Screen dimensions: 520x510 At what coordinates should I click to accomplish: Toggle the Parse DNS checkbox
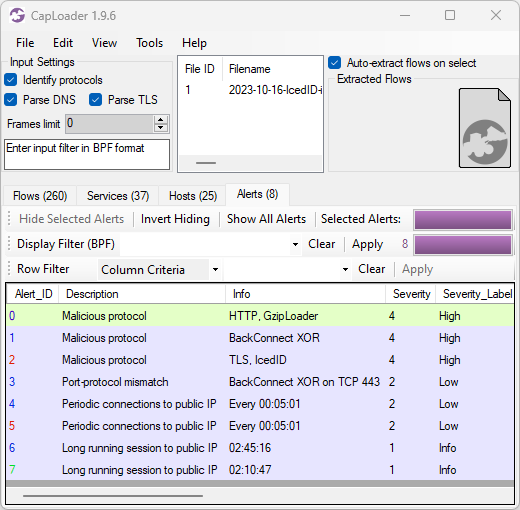tap(11, 100)
